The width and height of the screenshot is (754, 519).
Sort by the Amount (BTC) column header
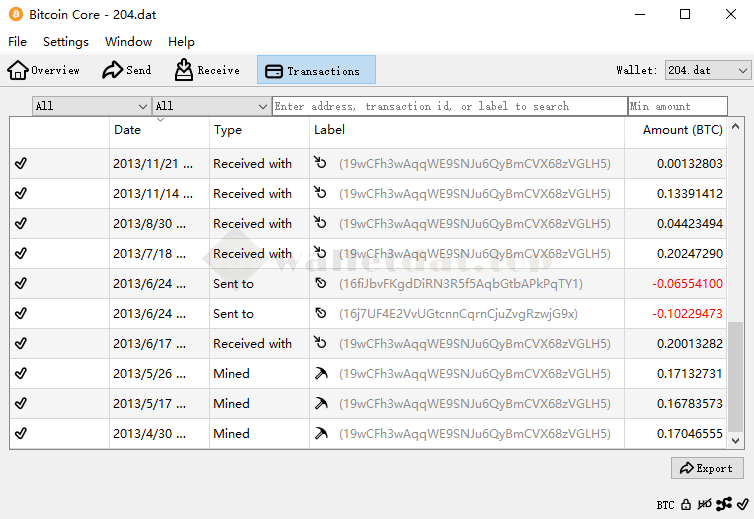click(x=682, y=130)
